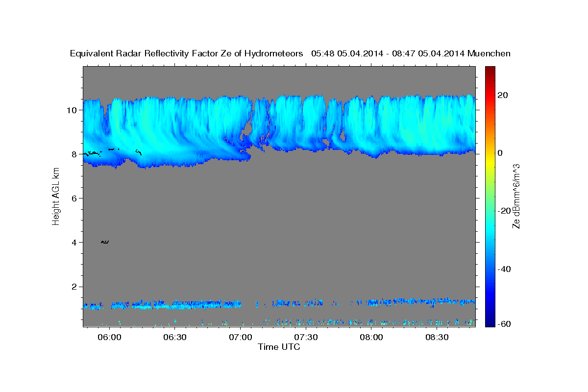This screenshot has width=588, height=392.
Task: Click the '08:00' time tick label
Action: (371, 338)
